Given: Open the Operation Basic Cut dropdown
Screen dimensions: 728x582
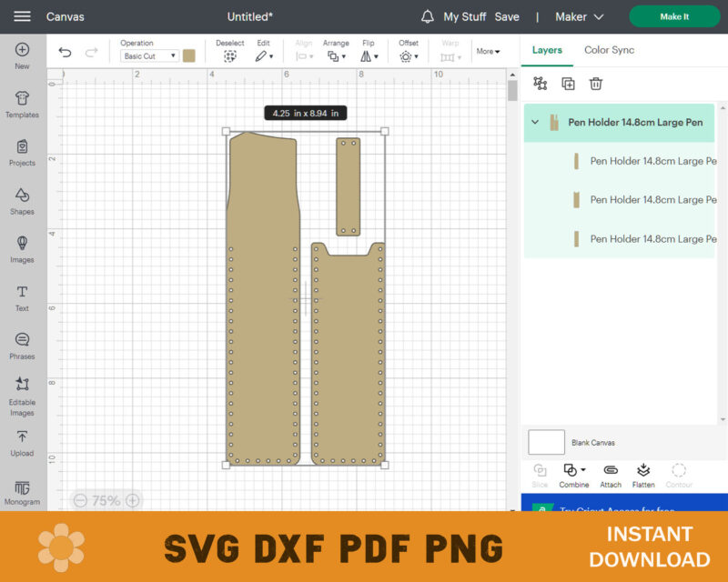Looking at the screenshot, I should pyautogui.click(x=149, y=56).
